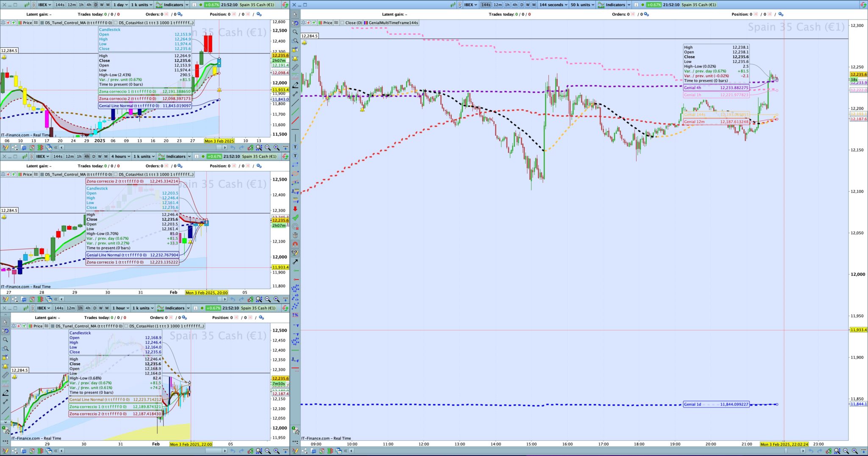This screenshot has height=456, width=868.
Task: Click the green up arrow in the main chart legend
Action: pos(314,22)
